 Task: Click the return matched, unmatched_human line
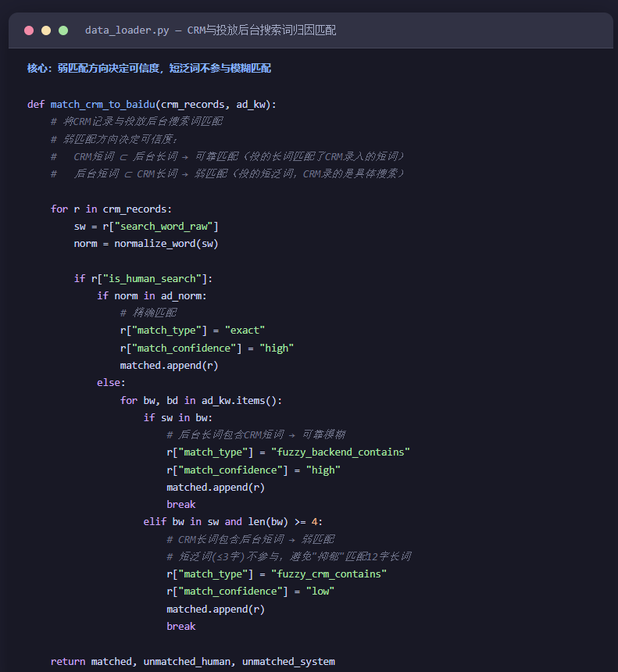(x=193, y=662)
